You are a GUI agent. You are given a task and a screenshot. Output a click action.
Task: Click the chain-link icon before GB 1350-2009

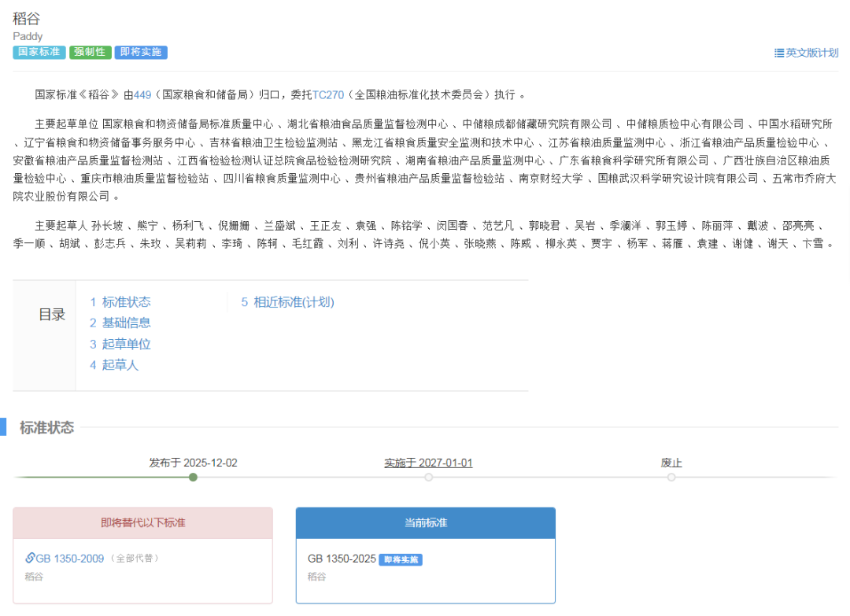[29, 558]
